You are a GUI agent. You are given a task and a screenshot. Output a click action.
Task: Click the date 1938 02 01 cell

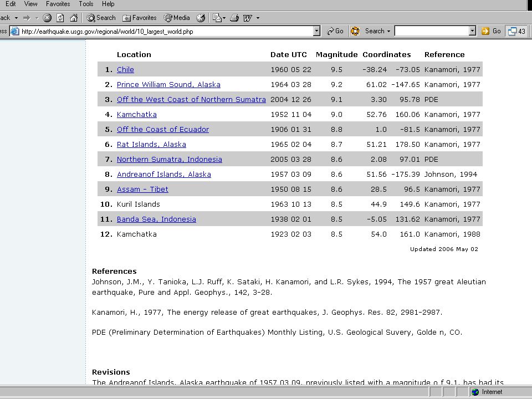[291, 219]
